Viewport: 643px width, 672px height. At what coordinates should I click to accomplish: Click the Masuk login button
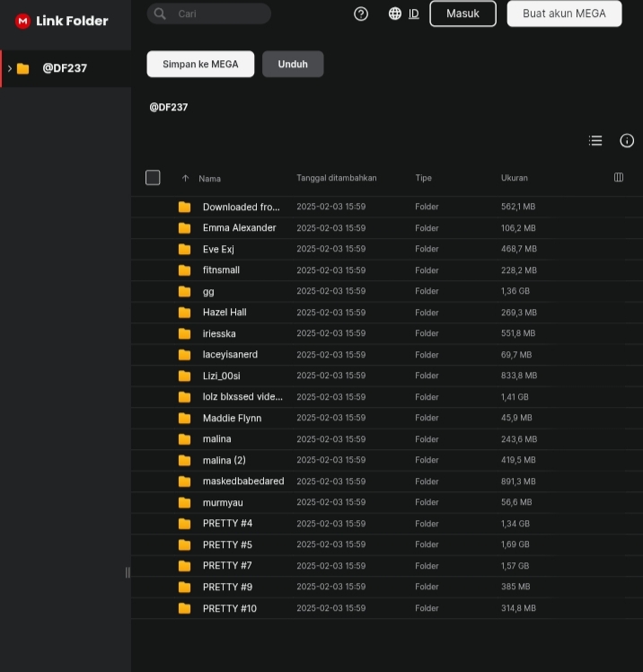[x=462, y=13]
